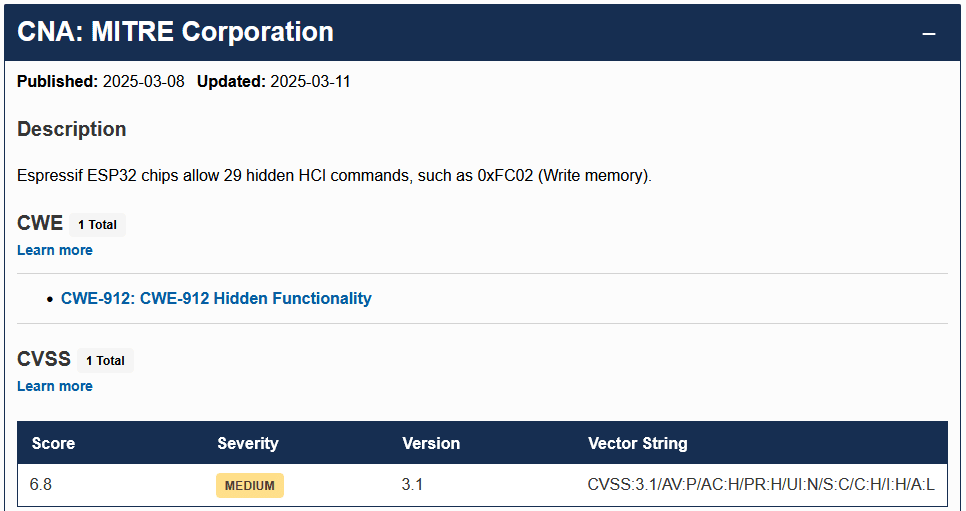Click the CNA: MITRE Corporation header title
The width and height of the screenshot is (966, 511).
(x=176, y=32)
